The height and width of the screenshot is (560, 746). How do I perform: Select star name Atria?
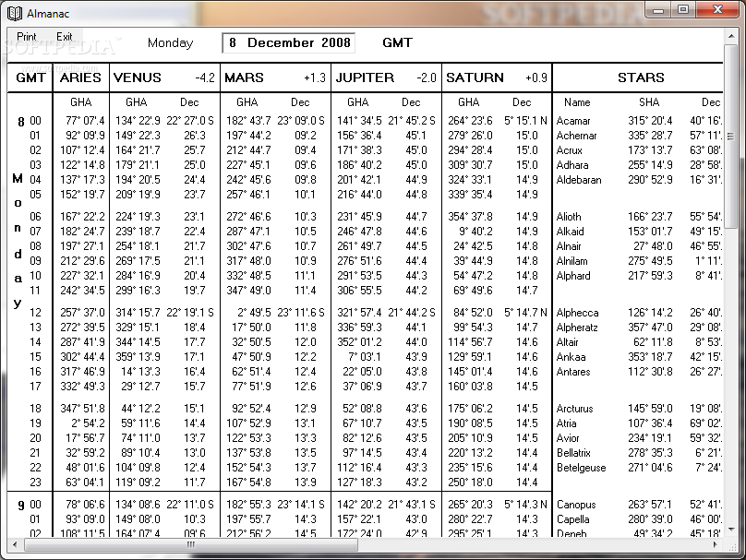pos(566,423)
